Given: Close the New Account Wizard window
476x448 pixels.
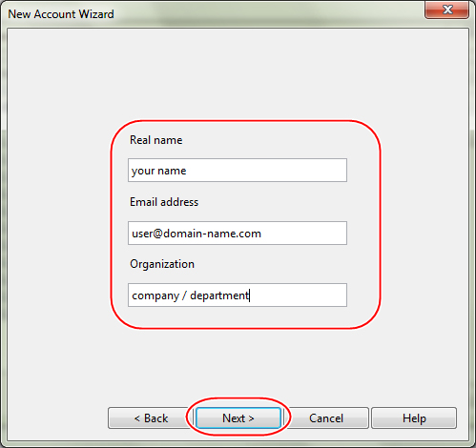Looking at the screenshot, I should (x=446, y=10).
